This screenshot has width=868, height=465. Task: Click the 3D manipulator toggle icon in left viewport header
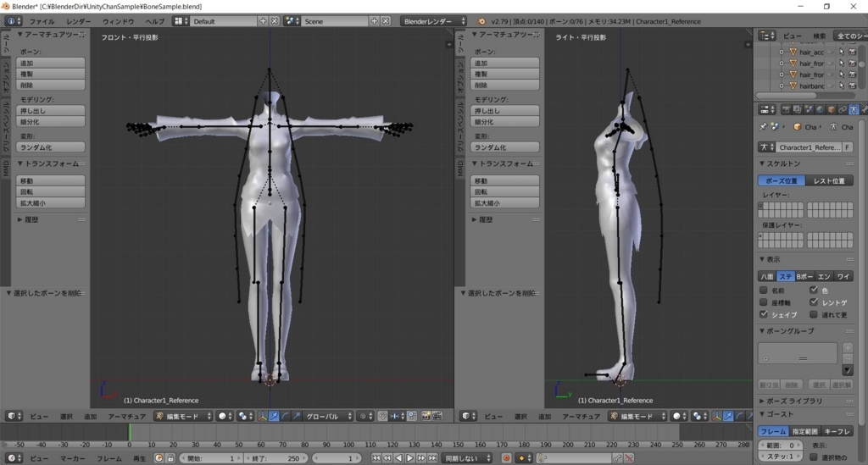(263, 416)
